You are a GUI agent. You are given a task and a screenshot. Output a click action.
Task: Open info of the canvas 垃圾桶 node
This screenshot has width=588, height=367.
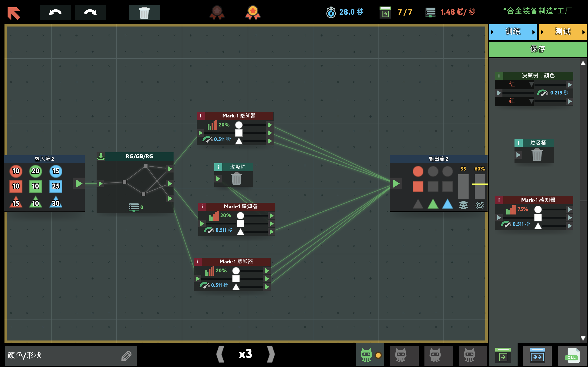(218, 167)
